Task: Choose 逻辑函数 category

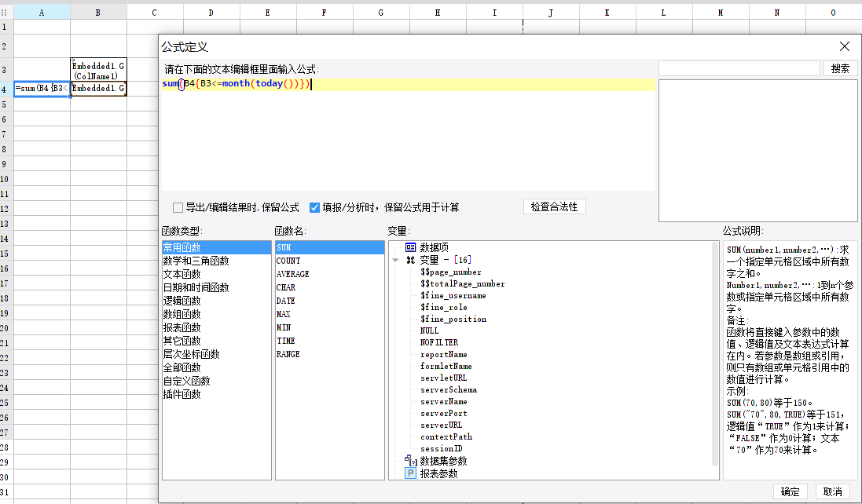Action: 182,301
